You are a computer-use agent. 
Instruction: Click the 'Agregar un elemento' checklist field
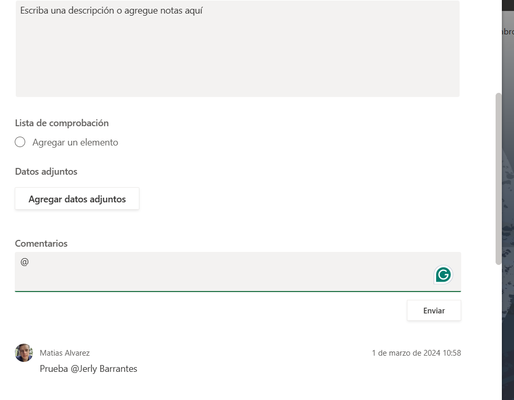tap(75, 142)
